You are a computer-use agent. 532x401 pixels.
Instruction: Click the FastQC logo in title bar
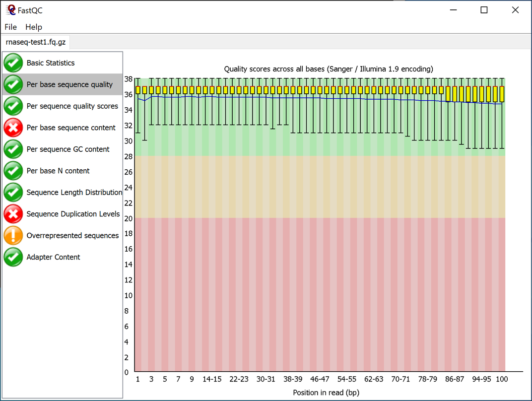(11, 10)
